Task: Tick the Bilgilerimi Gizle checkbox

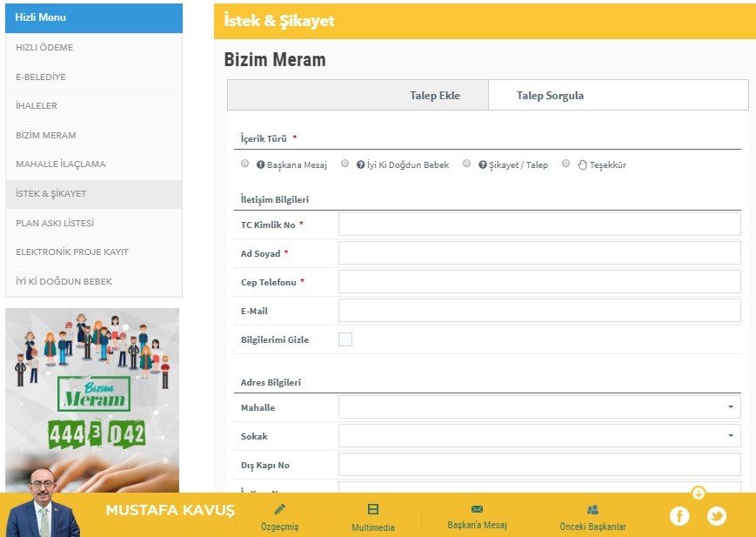Action: [345, 339]
